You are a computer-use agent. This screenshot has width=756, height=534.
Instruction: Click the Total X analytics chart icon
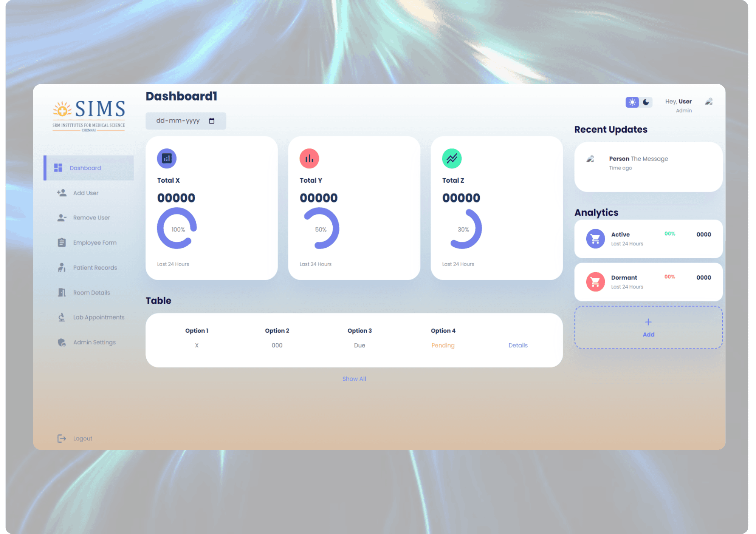[167, 159]
